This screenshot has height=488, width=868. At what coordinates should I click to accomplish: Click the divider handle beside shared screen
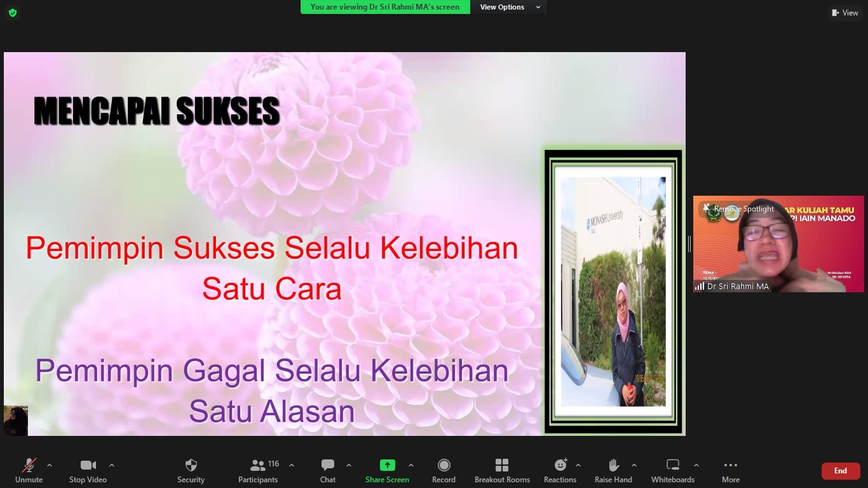(x=689, y=244)
